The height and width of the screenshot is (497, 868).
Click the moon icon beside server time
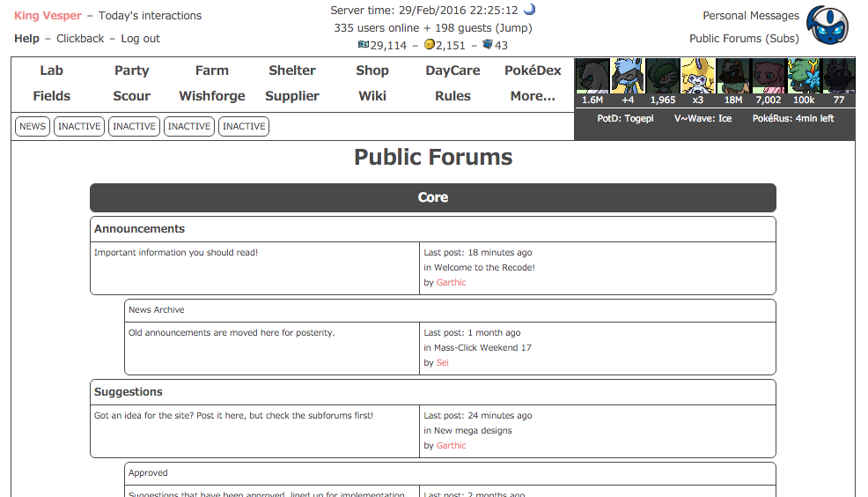[529, 10]
